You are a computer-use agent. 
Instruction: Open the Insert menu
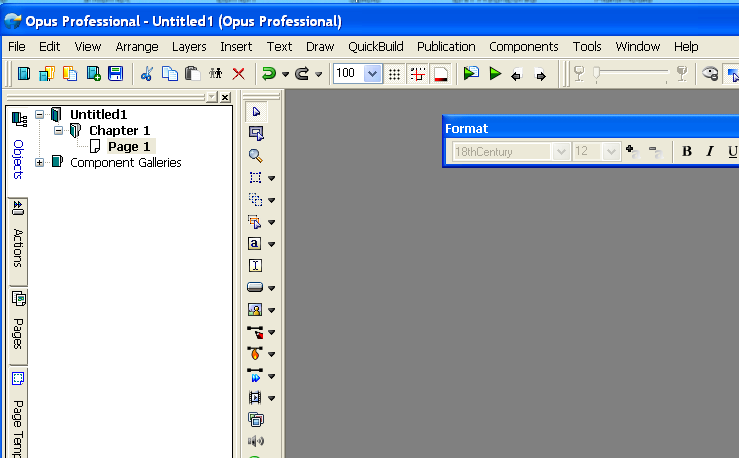(x=236, y=47)
